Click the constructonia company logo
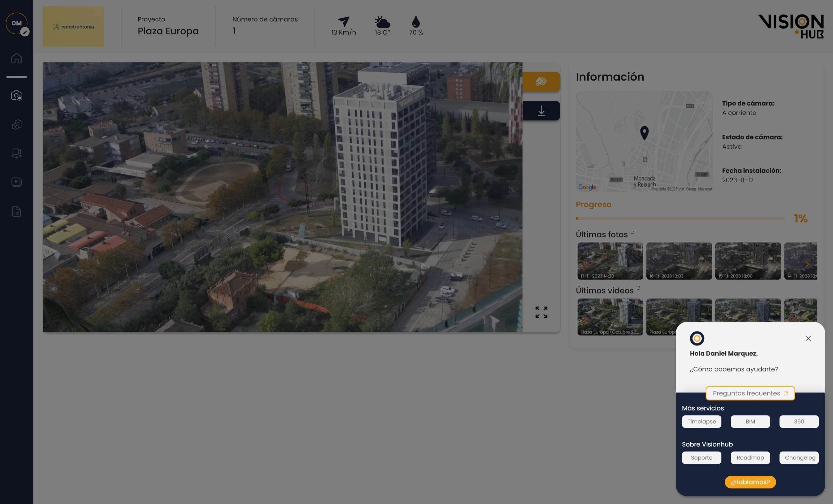The image size is (833, 504). (73, 26)
